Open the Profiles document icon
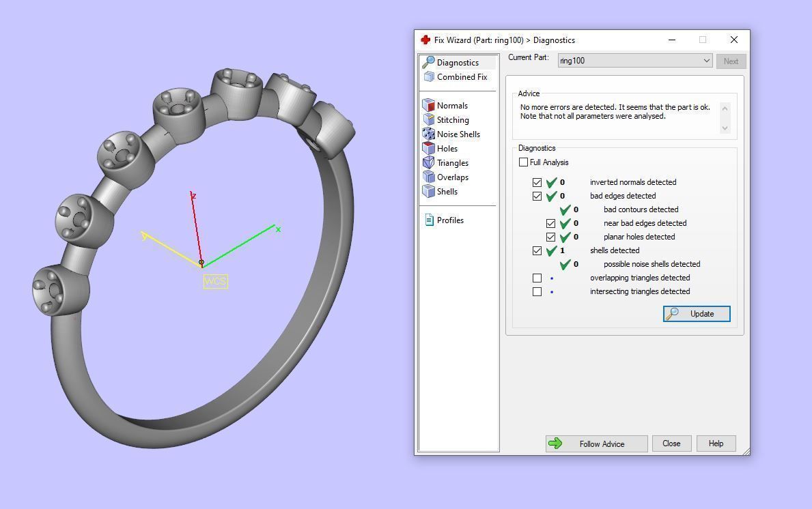 coord(429,220)
